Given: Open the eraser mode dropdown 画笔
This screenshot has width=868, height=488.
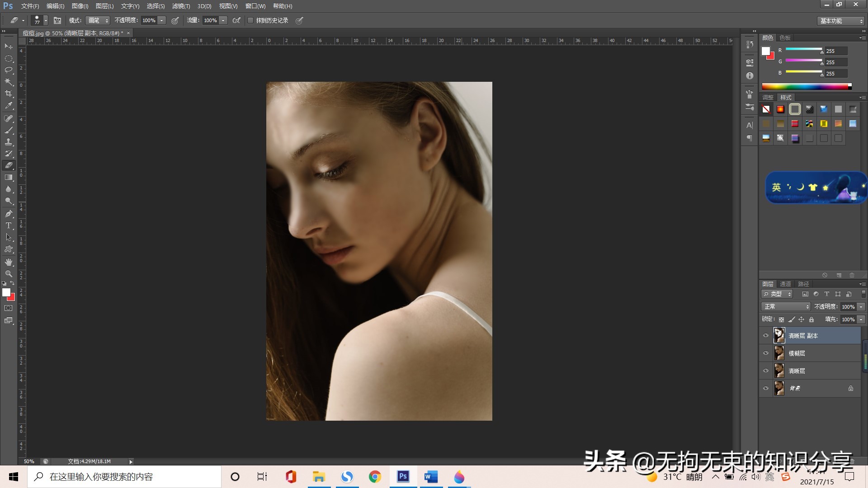Looking at the screenshot, I should 98,20.
